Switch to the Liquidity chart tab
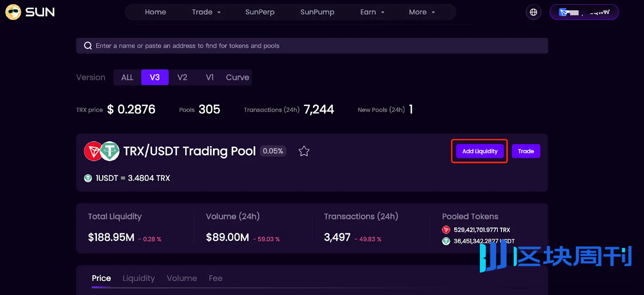Image resolution: width=644 pixels, height=295 pixels. tap(138, 278)
